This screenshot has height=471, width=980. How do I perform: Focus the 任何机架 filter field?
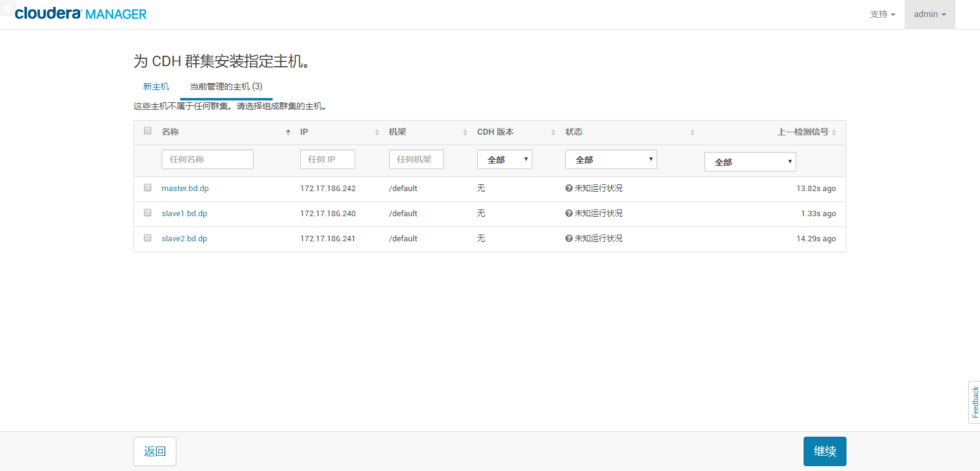(417, 159)
